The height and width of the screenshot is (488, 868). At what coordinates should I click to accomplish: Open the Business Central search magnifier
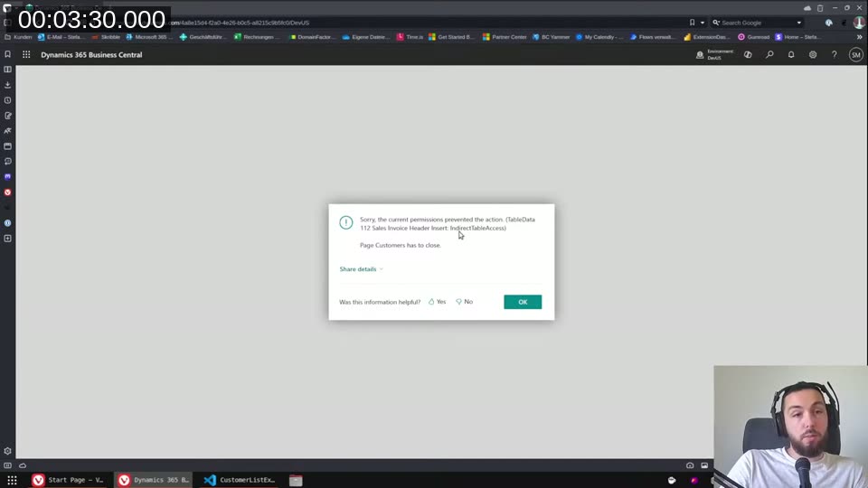click(769, 55)
